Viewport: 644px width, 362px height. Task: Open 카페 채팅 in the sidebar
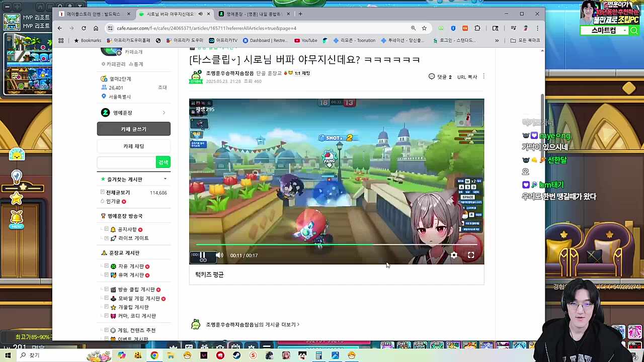click(x=133, y=146)
